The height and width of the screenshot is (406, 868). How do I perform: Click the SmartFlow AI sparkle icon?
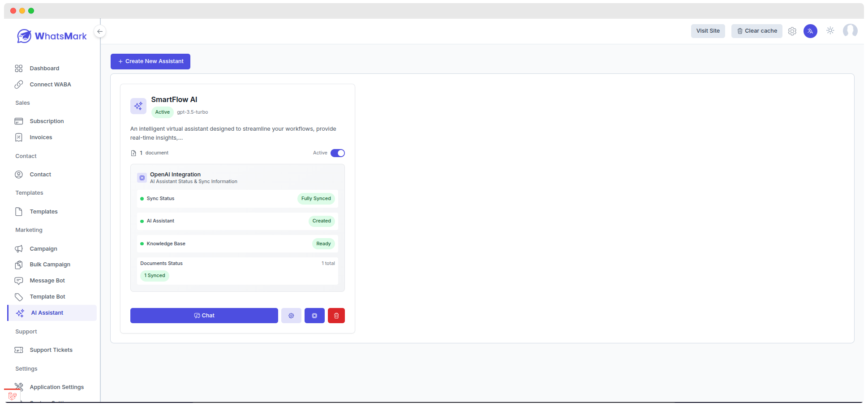(138, 106)
